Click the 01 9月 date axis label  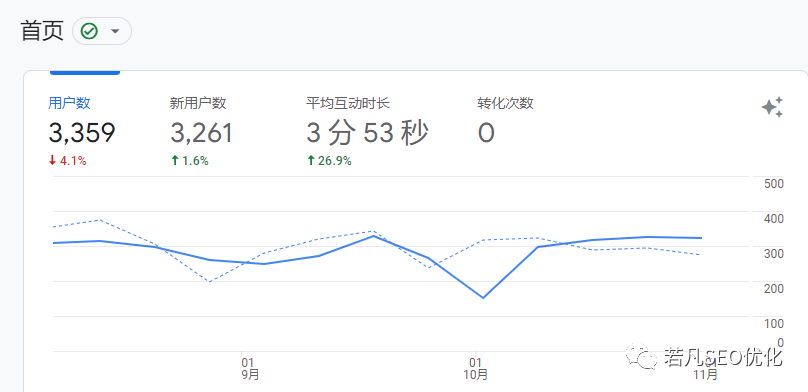(249, 368)
